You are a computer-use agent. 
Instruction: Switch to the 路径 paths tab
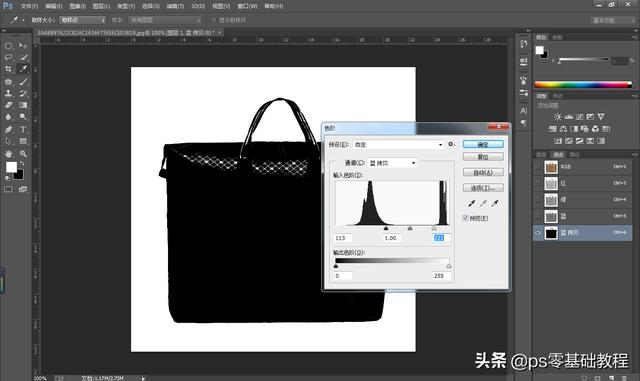tap(574, 155)
